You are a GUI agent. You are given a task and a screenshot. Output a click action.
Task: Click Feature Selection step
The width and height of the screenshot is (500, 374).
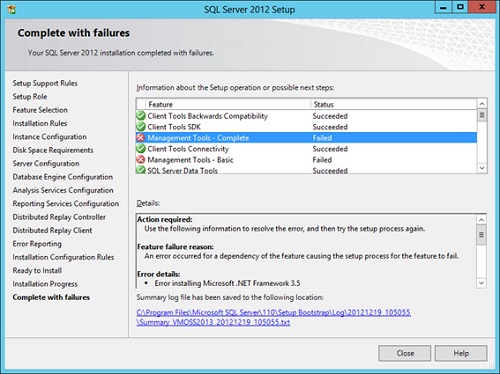pyautogui.click(x=40, y=110)
